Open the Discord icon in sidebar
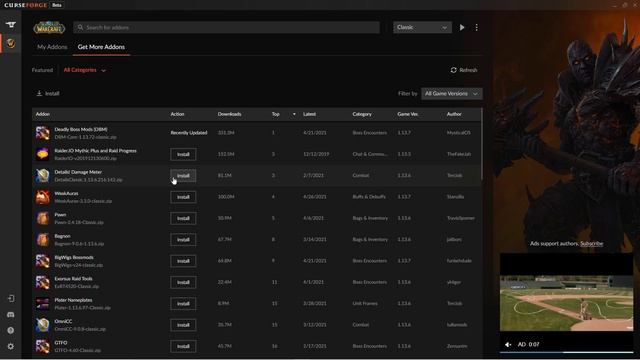The width and height of the screenshot is (640, 360). 11,315
